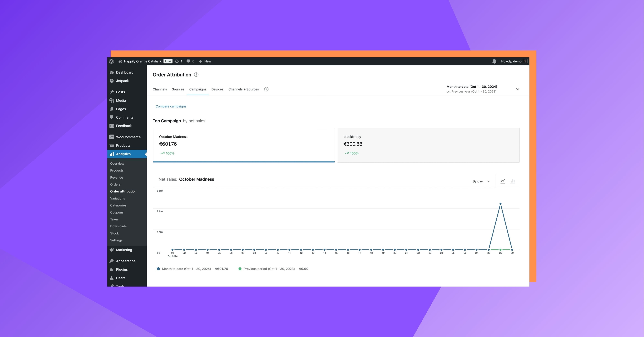This screenshot has width=644, height=337.
Task: Click the Plugins plug icon
Action: 112,269
